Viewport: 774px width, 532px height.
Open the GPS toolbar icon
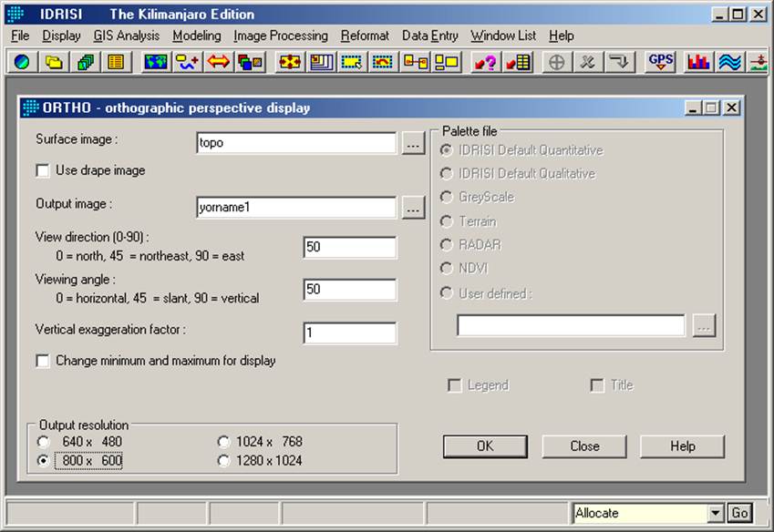tap(660, 62)
